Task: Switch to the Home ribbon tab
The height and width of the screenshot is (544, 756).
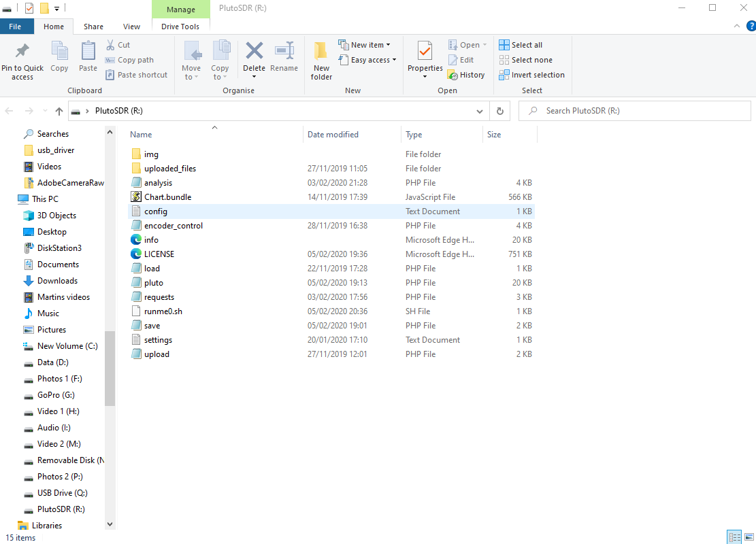Action: click(x=54, y=27)
